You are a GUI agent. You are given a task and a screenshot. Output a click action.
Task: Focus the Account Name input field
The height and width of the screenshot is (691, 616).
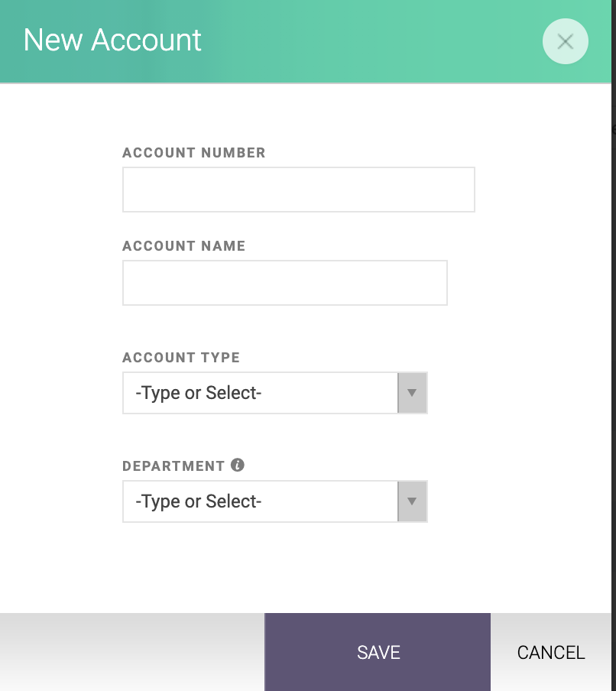[285, 283]
